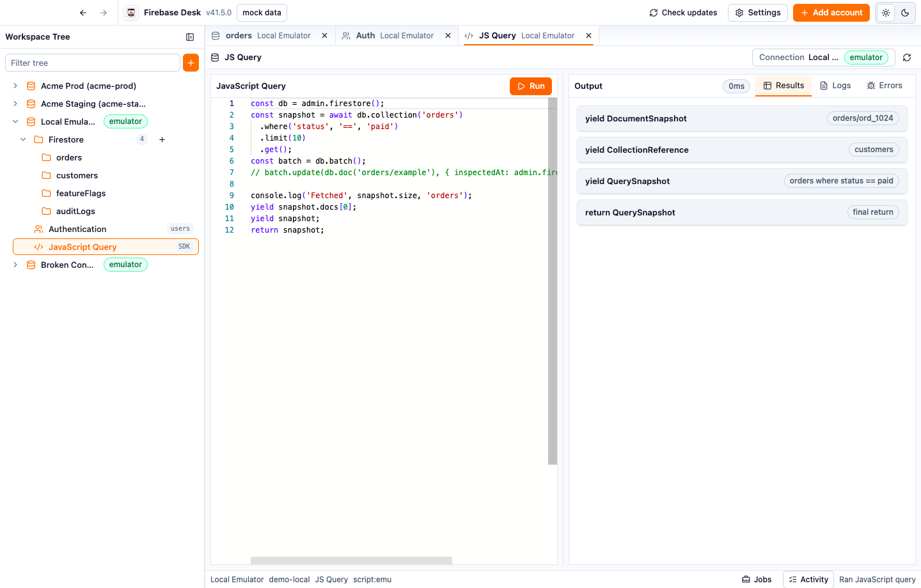Image resolution: width=921 pixels, height=588 pixels.
Task: Select Acme Prod database icon
Action: pyautogui.click(x=31, y=86)
